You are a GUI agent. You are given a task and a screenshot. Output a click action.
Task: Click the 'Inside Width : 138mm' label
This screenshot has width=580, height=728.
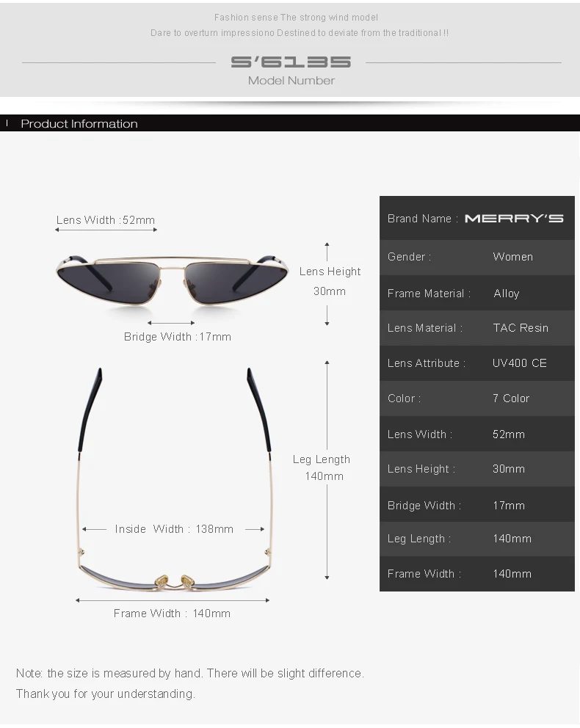(x=174, y=529)
